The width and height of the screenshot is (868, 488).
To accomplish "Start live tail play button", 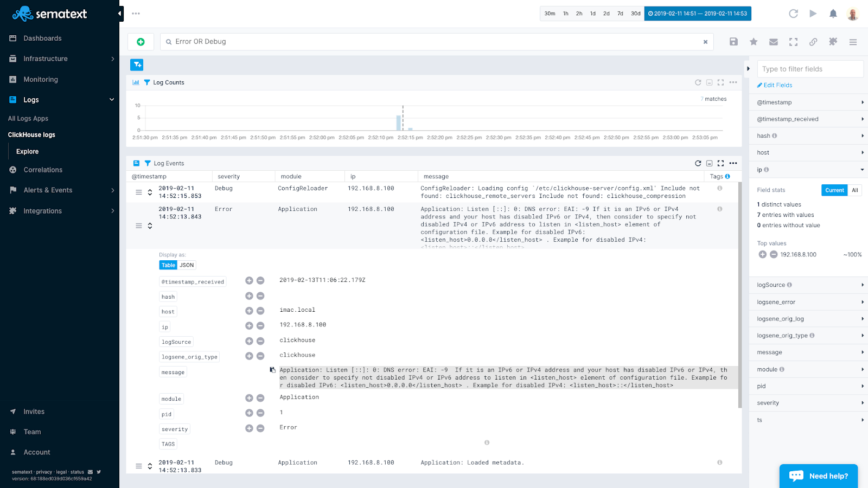I will tap(813, 14).
